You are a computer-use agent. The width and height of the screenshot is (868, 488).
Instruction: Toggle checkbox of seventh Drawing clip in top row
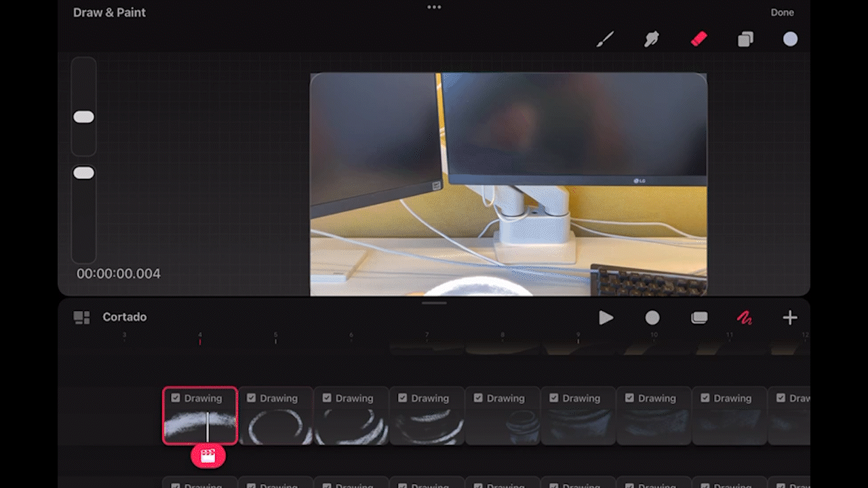pos(630,398)
